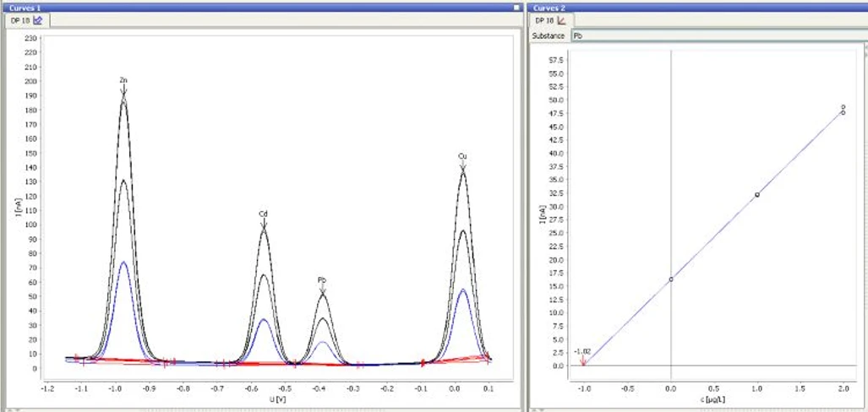Click the Curves 1 panel title bar
Viewport: 868px width, 412px height.
pos(254,7)
